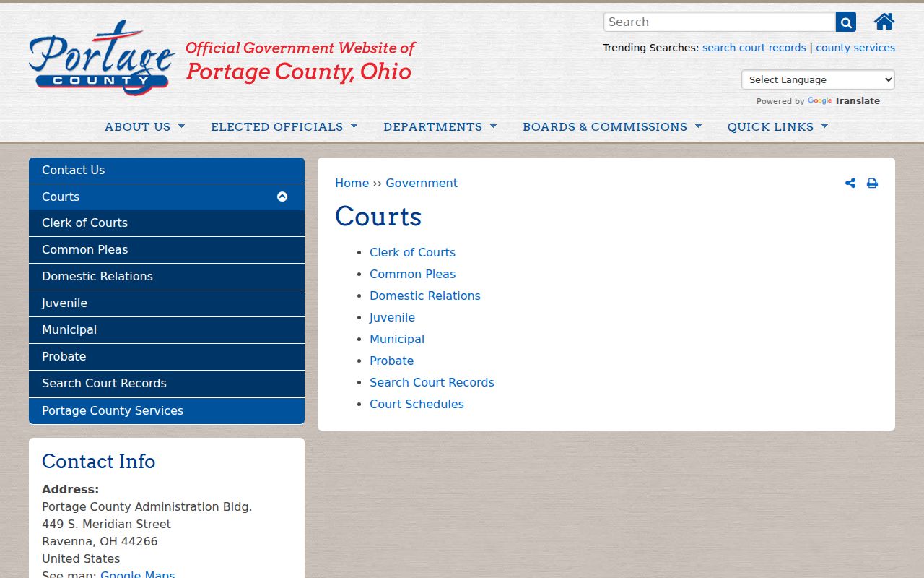Viewport: 924px width, 578px height.
Task: Expand the About Us menu
Action: (144, 126)
